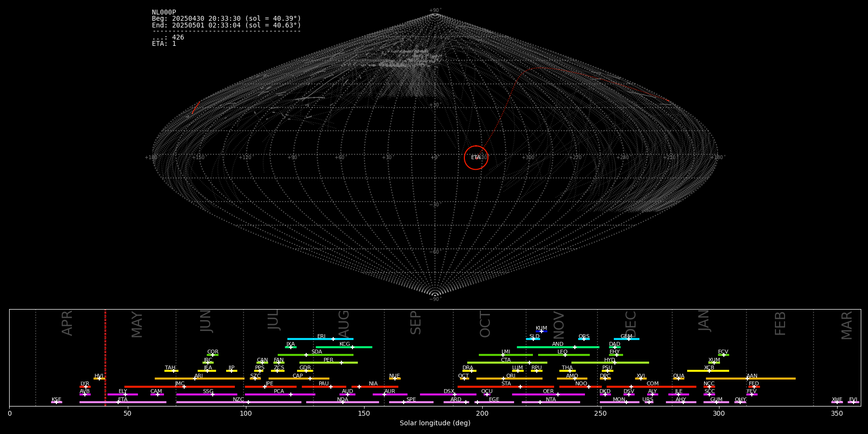Click the PCA shower label
868x434 pixels.
point(279,392)
